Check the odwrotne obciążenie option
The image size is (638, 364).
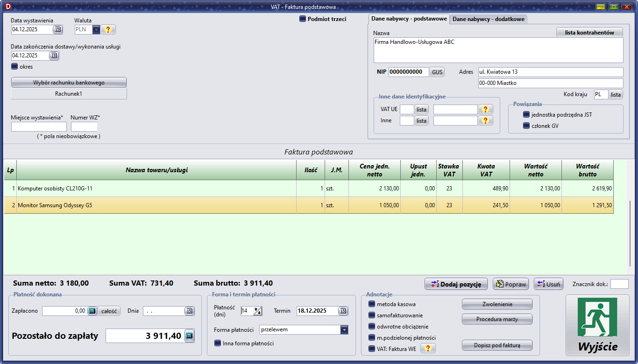372,327
